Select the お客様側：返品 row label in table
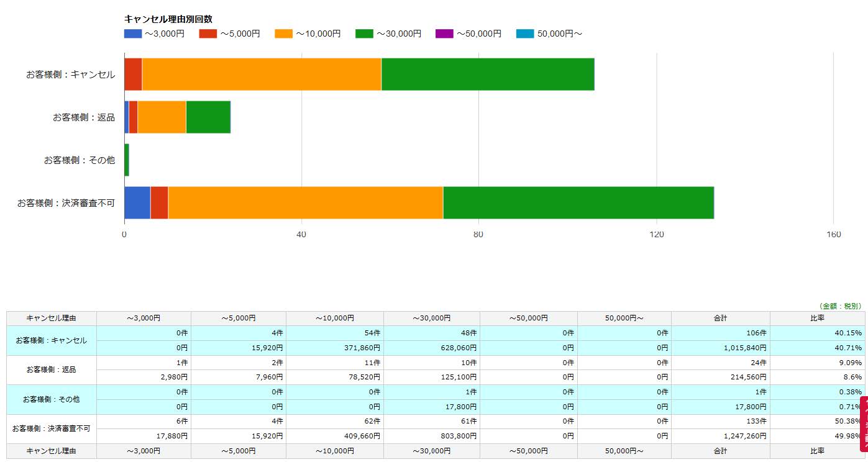The width and height of the screenshot is (868, 462). [x=52, y=369]
